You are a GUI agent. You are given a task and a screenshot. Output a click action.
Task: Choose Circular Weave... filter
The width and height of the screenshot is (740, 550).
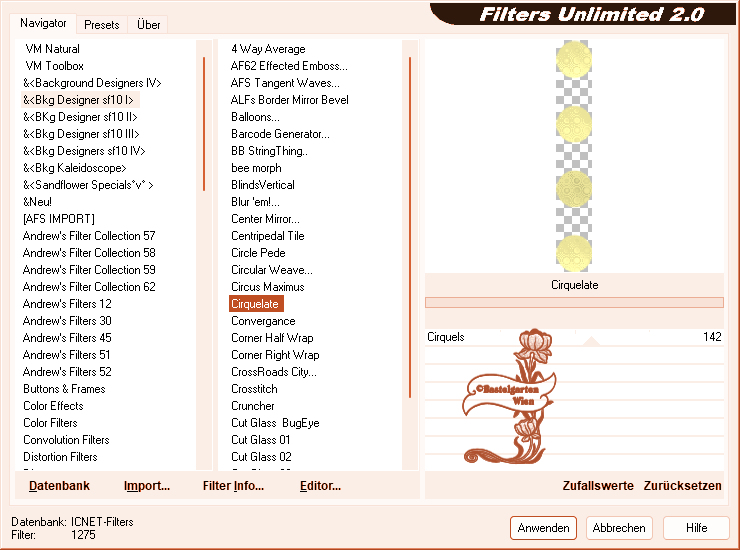coord(272,270)
